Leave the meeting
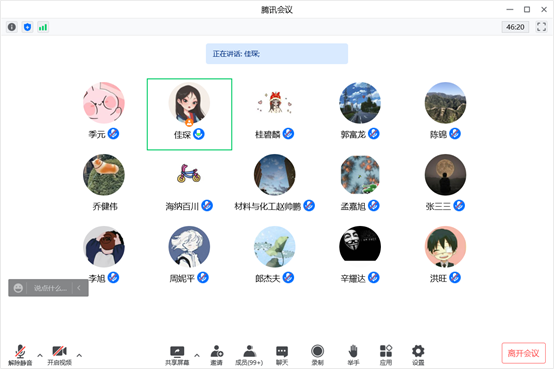Image resolution: width=554 pixels, height=369 pixels. (523, 353)
